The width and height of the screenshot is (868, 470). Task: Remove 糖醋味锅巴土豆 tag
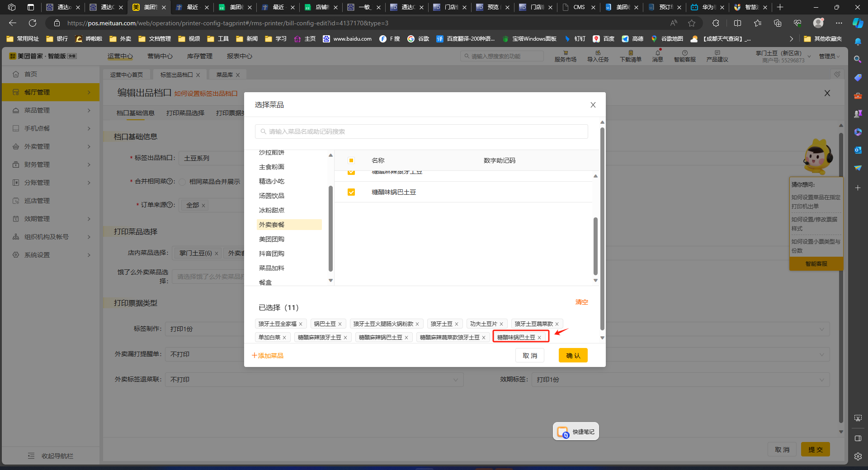click(x=539, y=338)
